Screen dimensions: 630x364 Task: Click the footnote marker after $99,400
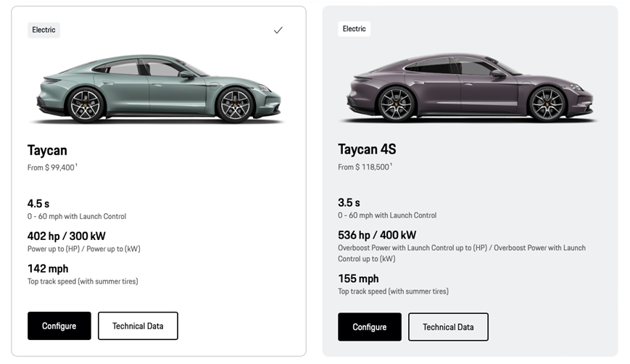pos(76,165)
